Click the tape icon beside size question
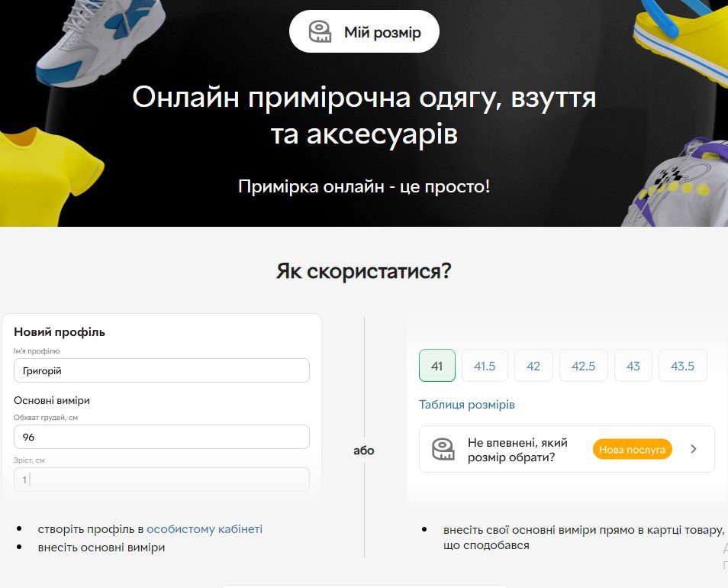Image resolution: width=728 pixels, height=588 pixels. (x=443, y=449)
